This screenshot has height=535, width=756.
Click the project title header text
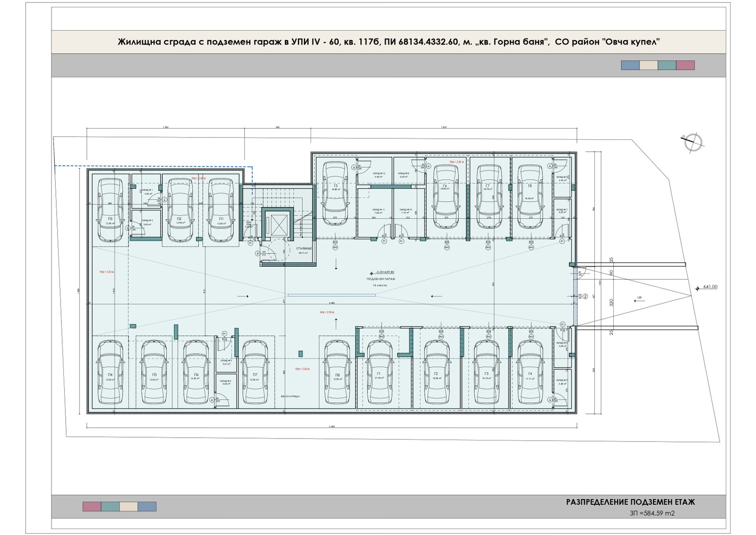(x=388, y=42)
